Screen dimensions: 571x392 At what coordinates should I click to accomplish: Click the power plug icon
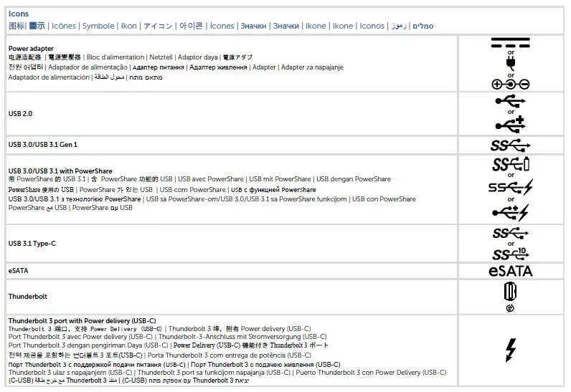pos(511,64)
